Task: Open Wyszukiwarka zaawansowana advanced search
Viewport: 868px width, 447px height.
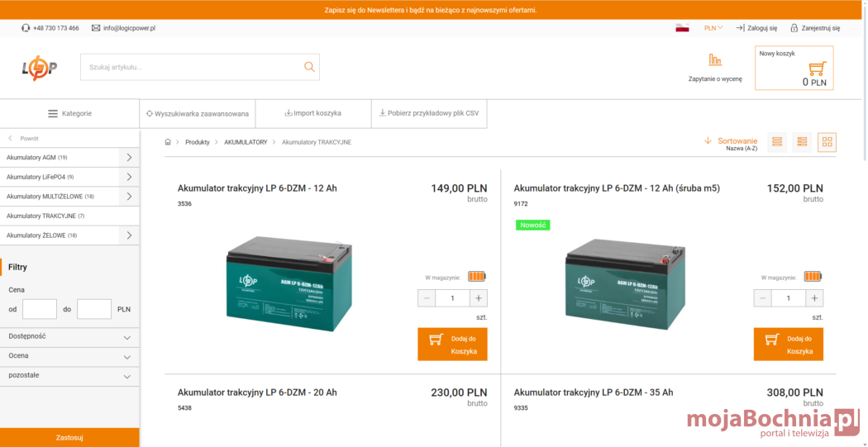Action: pos(197,113)
